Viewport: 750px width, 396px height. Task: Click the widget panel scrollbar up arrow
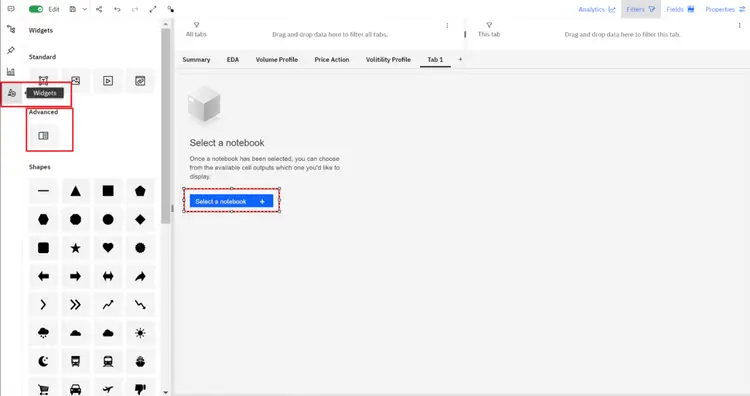tap(165, 24)
